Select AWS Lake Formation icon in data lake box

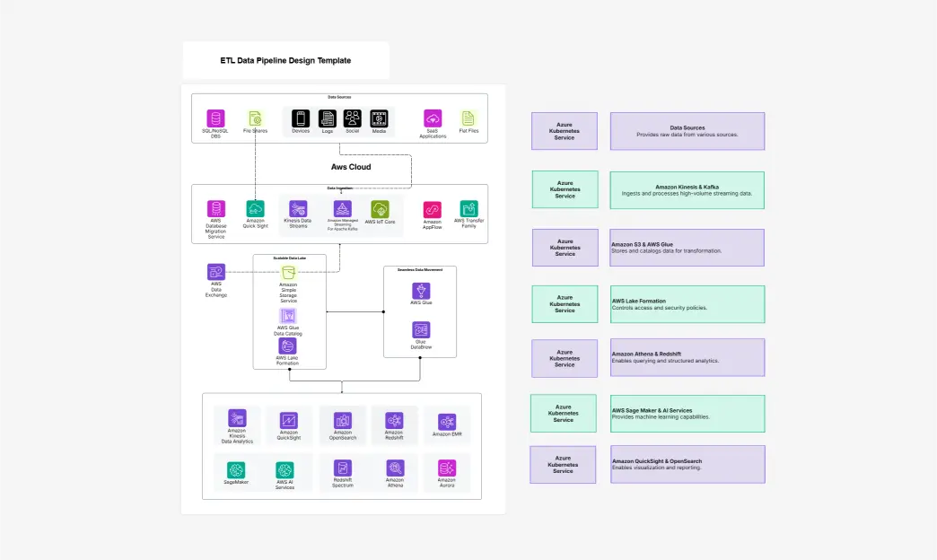287,346
